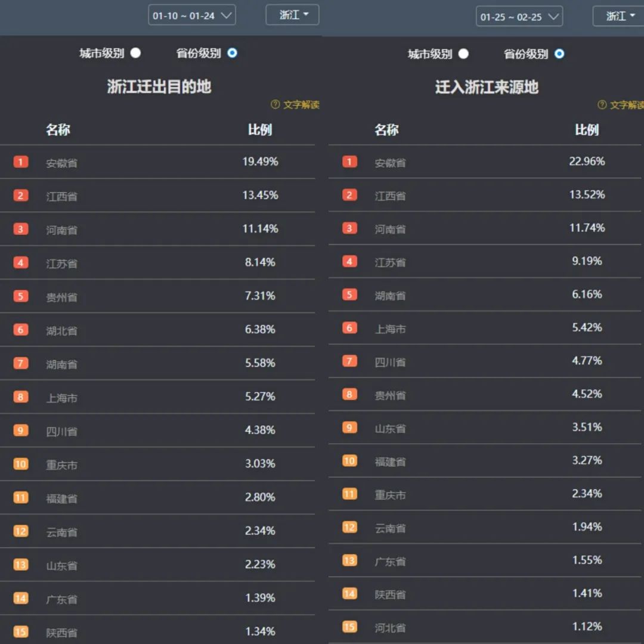
Task: Open the 01-25 ~ 02-25 date range dropdown
Action: coord(519,17)
